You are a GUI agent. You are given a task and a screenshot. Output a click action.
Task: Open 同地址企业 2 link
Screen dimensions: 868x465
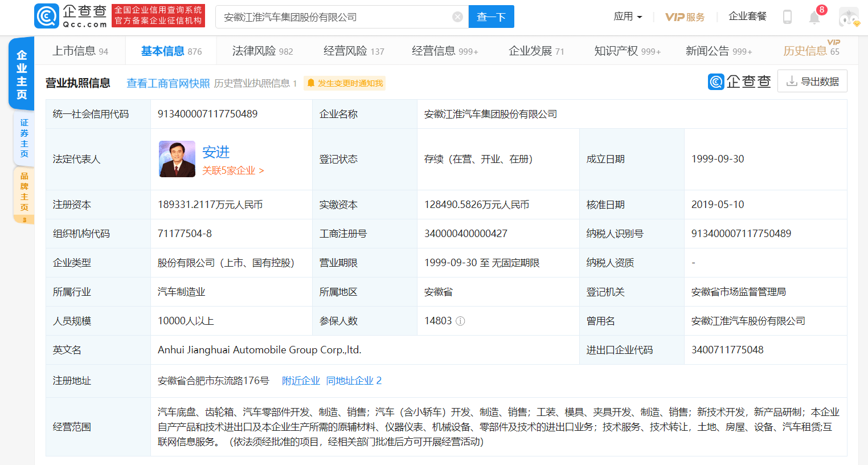[x=354, y=381]
